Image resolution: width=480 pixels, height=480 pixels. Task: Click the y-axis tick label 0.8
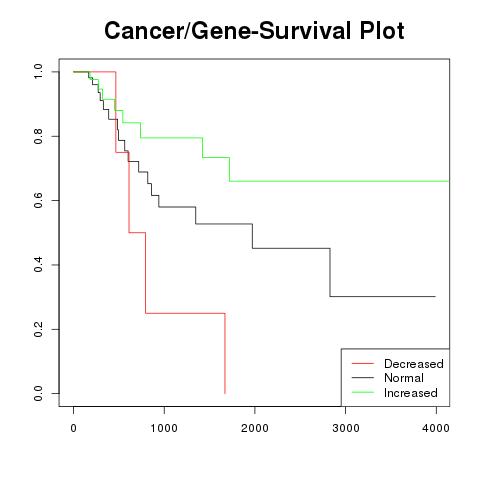[x=38, y=136]
